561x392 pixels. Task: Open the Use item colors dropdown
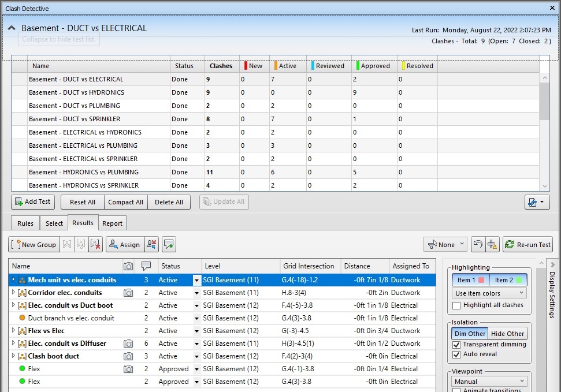coord(489,293)
